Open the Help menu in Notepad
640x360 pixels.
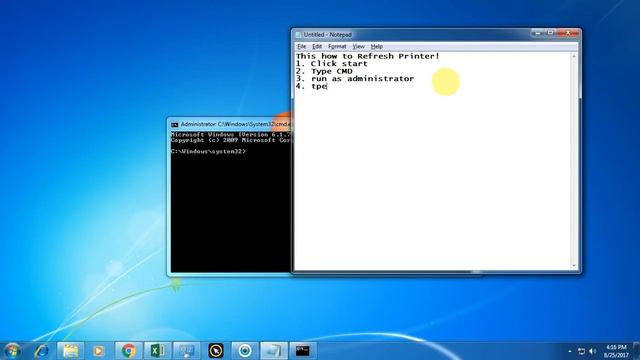(377, 47)
